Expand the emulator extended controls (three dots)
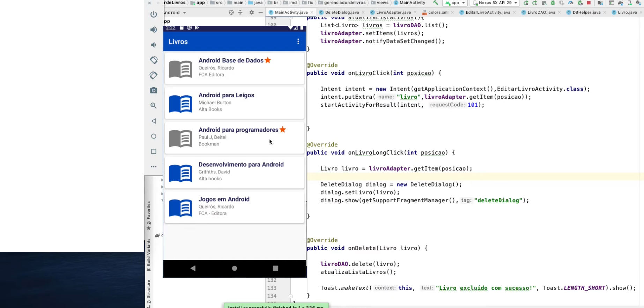 [x=154, y=167]
